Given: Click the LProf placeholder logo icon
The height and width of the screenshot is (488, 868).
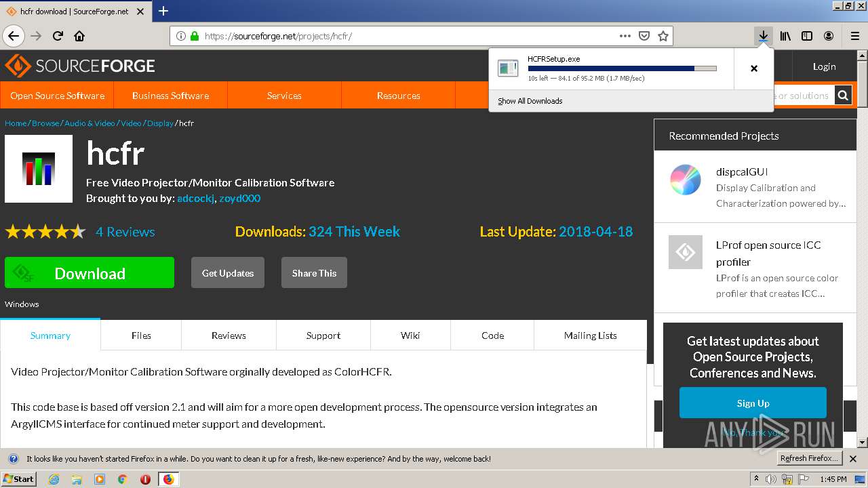Looking at the screenshot, I should [x=686, y=252].
